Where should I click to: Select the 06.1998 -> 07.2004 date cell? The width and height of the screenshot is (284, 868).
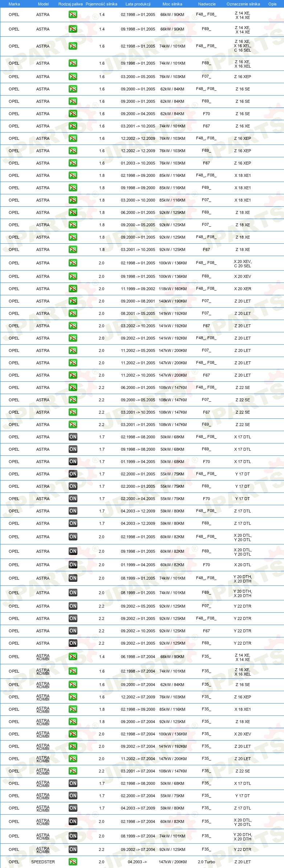138,657
